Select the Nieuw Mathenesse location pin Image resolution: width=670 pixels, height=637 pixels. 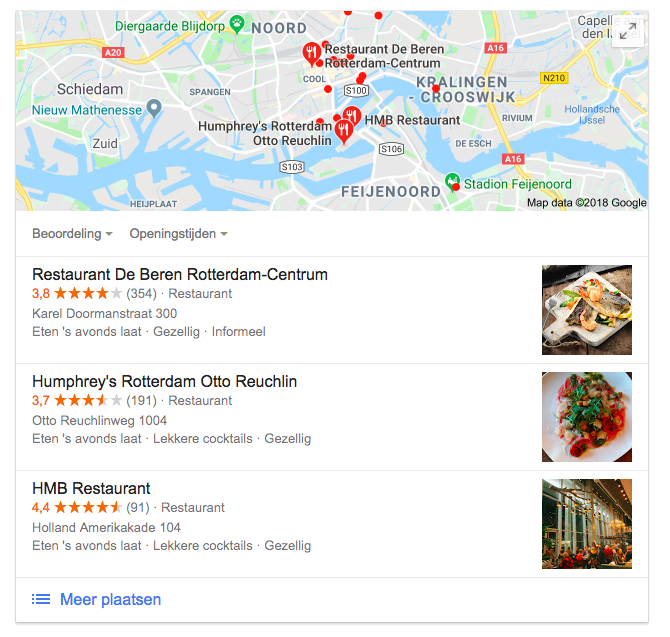(154, 109)
